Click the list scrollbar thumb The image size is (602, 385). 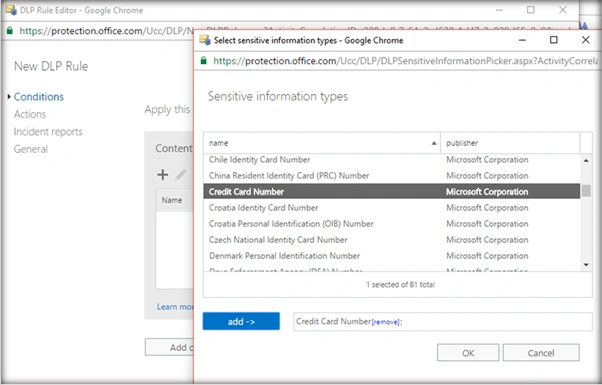586,191
